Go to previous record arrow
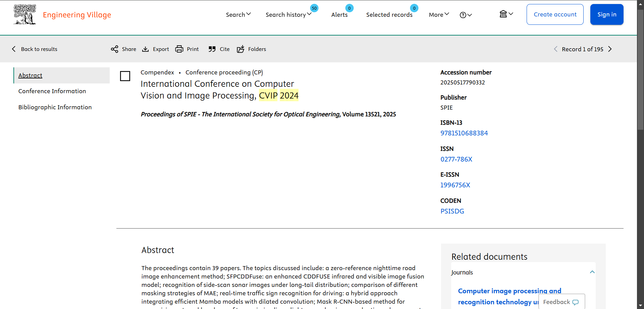 point(555,49)
